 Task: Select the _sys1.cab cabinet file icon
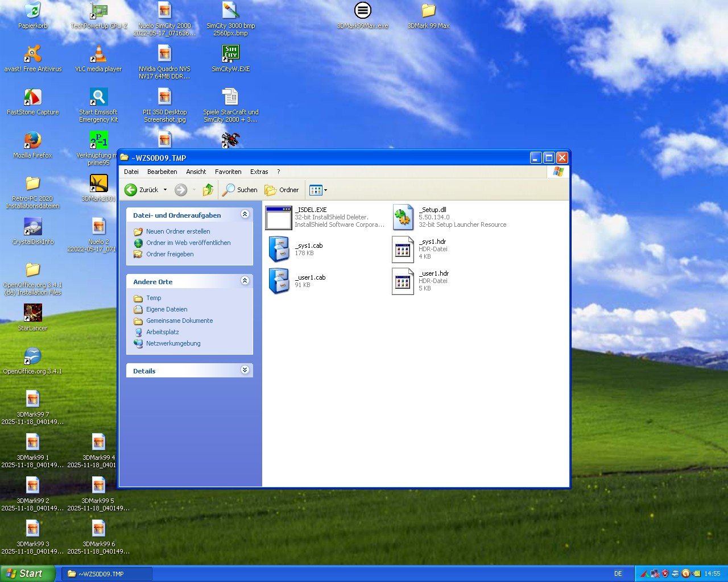pyautogui.click(x=279, y=250)
